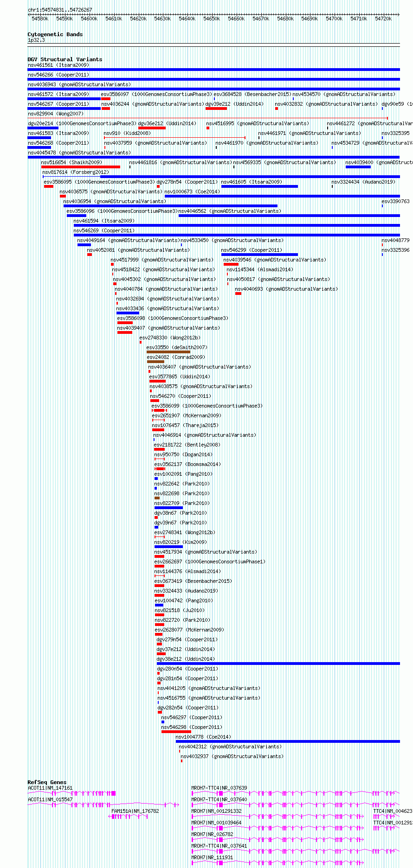Click esv2748330 (Wong2012b) label
The image size is (413, 868).
[170, 338]
